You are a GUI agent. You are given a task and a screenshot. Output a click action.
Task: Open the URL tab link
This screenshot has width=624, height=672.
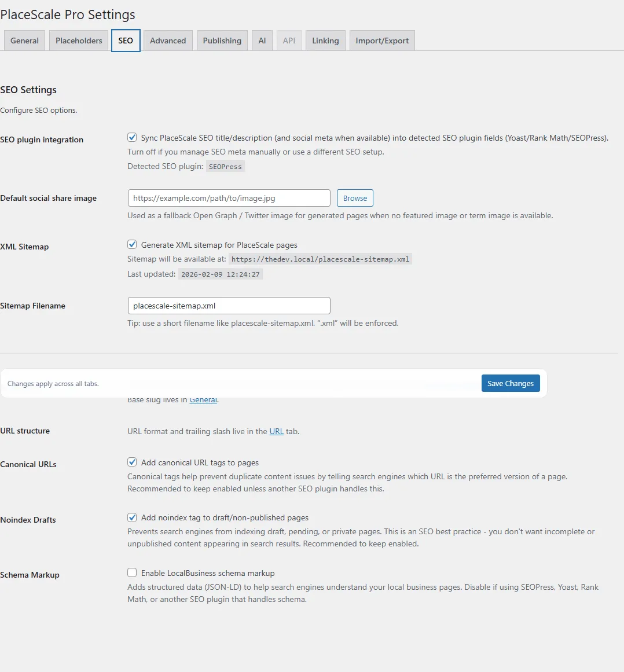[276, 431]
